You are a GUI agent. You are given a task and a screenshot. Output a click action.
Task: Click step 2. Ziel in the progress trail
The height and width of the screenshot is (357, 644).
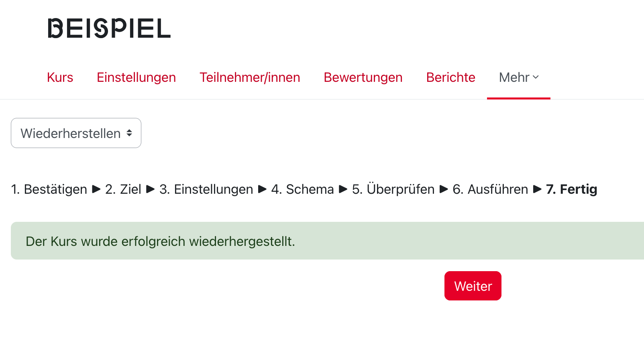(x=123, y=189)
